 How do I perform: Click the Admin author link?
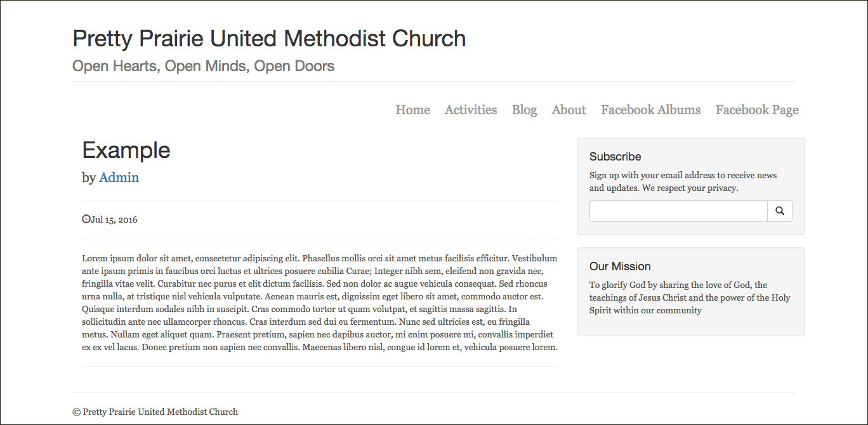[119, 178]
